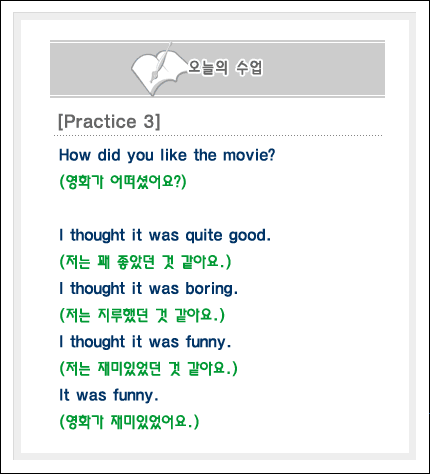430x474 pixels.
Task: Click sentence I thought it was funny.
Action: 145,342
